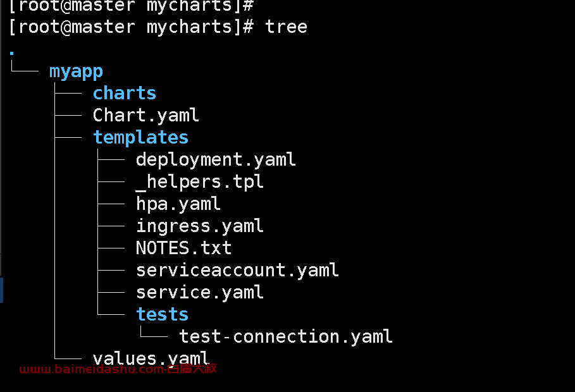Image resolution: width=575 pixels, height=392 pixels.
Task: Select the values.yaml file entry
Action: (151, 359)
